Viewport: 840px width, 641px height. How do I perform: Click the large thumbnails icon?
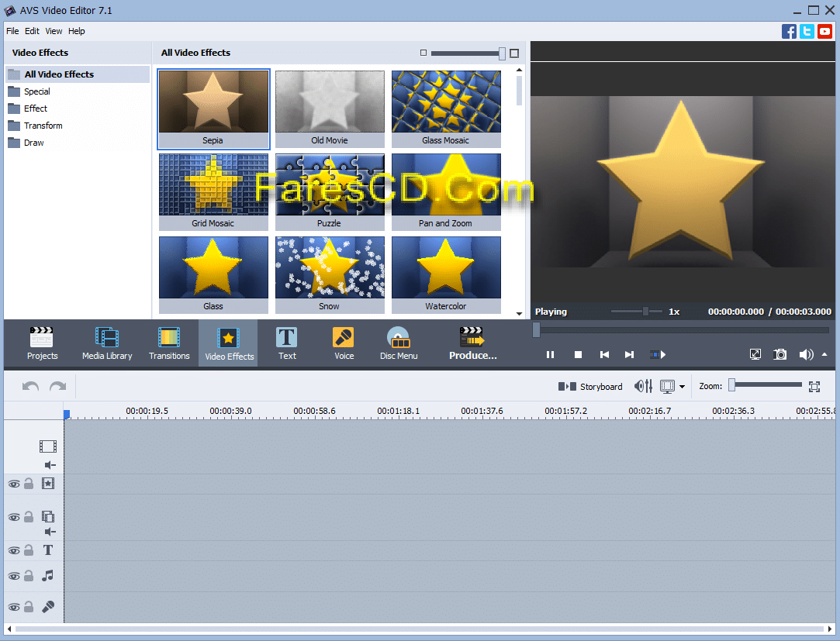[514, 53]
